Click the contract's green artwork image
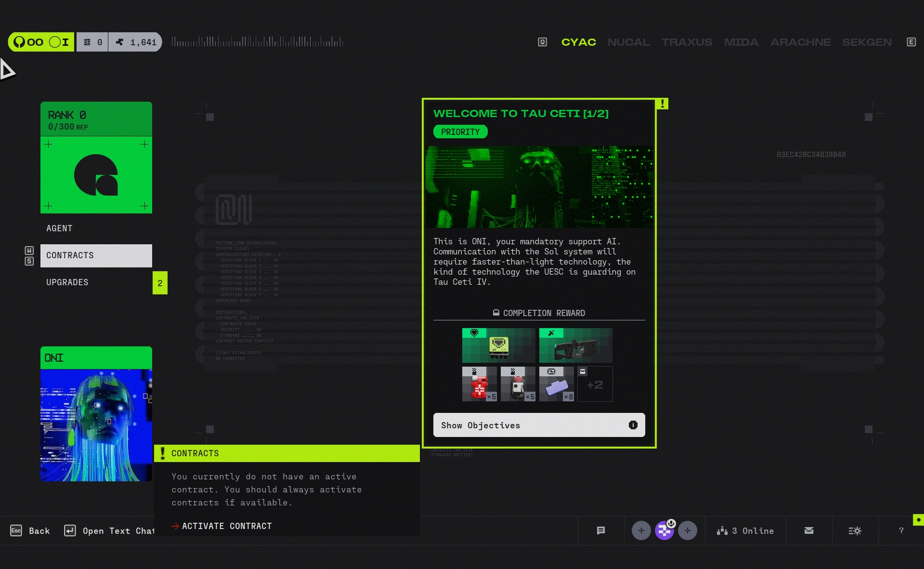This screenshot has height=569, width=924. coord(539,187)
